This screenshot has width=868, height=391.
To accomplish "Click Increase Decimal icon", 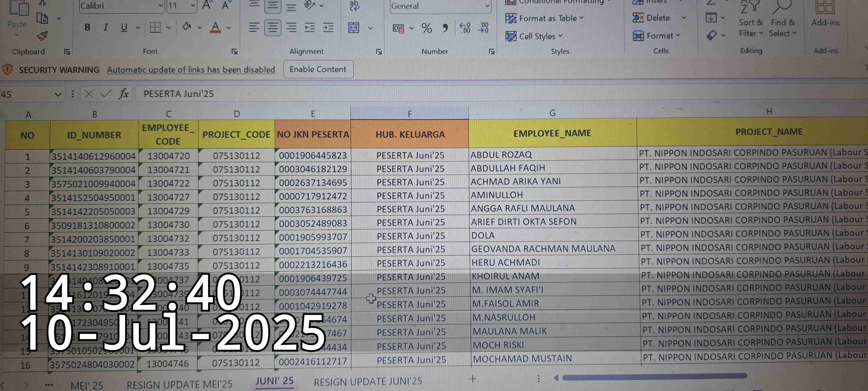I will (465, 28).
